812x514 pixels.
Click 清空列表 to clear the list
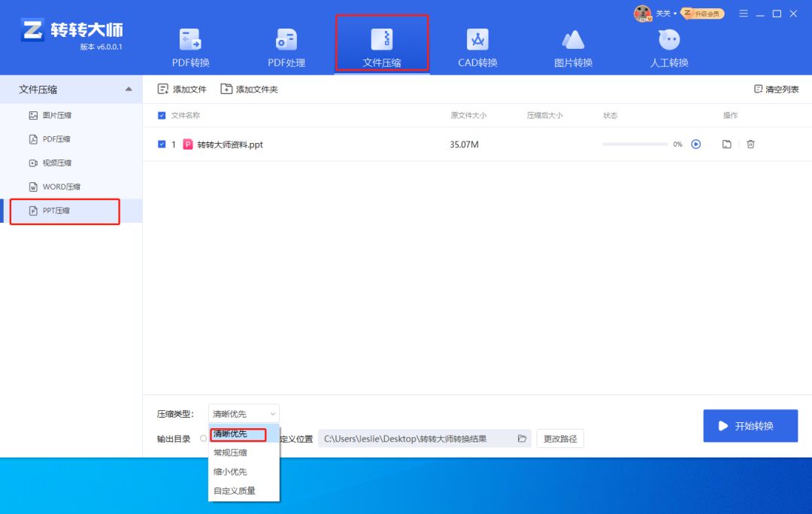(778, 89)
